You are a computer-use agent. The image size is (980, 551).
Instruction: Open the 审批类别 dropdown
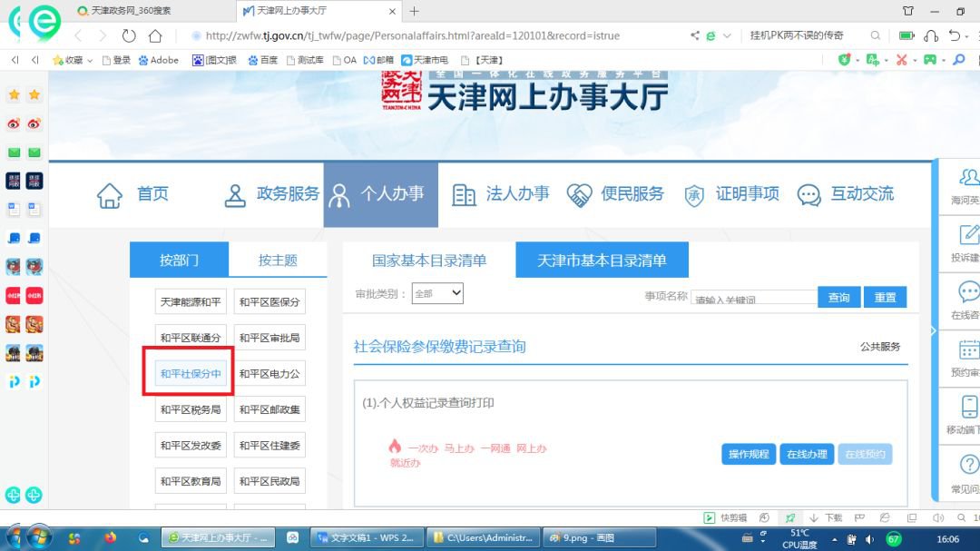[437, 293]
